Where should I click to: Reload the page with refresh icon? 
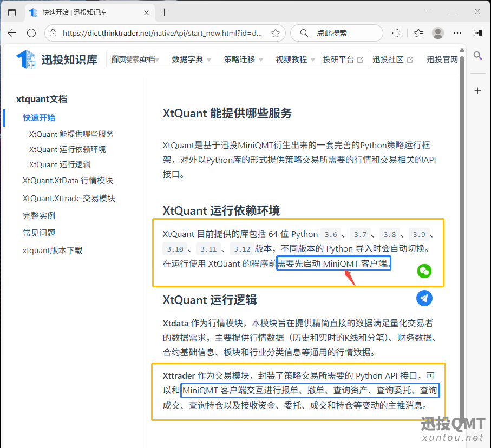tap(31, 33)
